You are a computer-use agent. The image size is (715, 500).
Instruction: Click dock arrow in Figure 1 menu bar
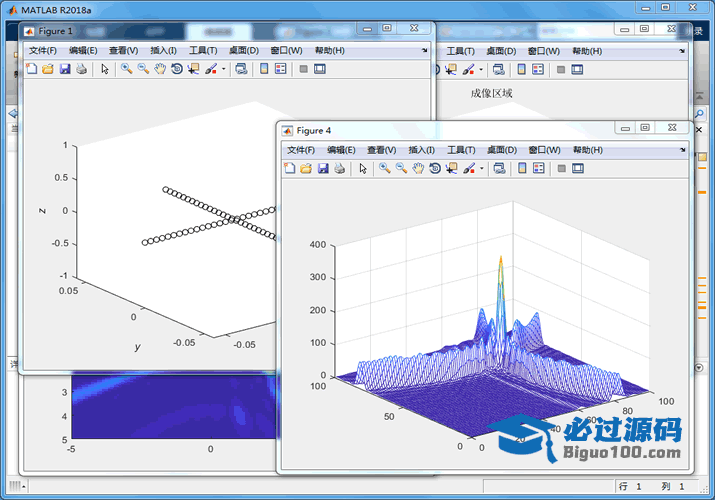pyautogui.click(x=425, y=50)
